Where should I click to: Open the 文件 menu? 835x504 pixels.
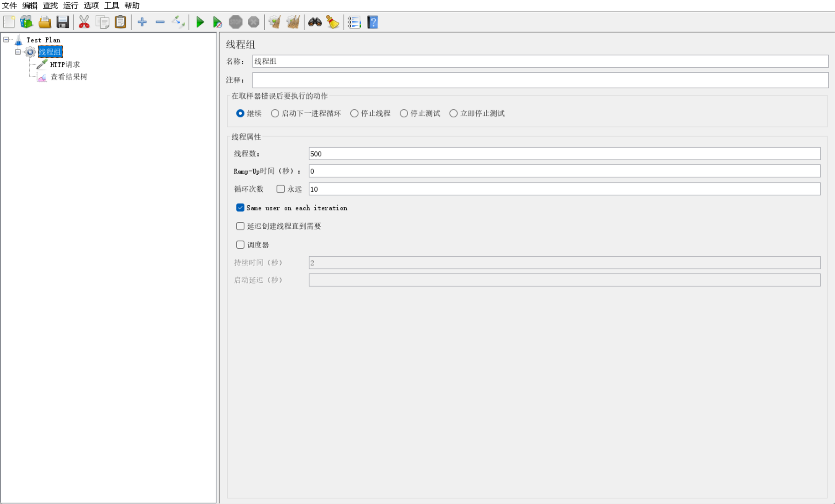(9, 5)
